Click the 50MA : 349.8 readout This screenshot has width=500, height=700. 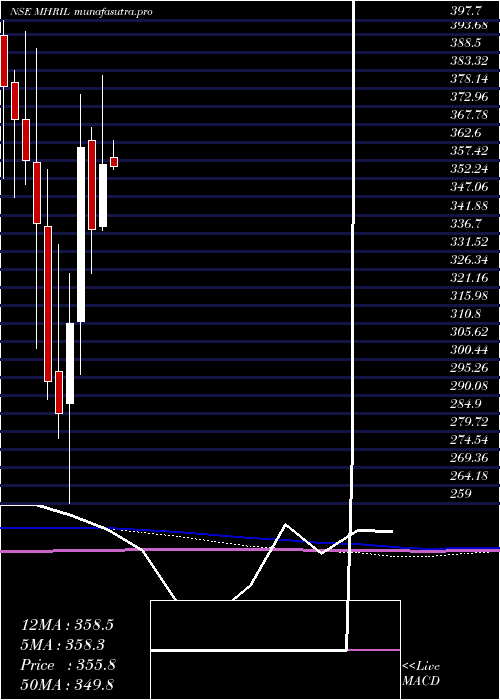(70, 685)
